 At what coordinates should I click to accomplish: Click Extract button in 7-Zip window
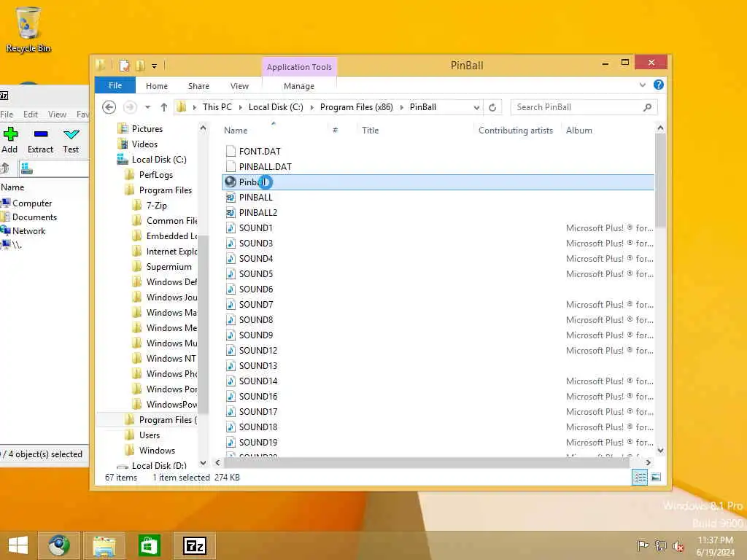tap(41, 141)
